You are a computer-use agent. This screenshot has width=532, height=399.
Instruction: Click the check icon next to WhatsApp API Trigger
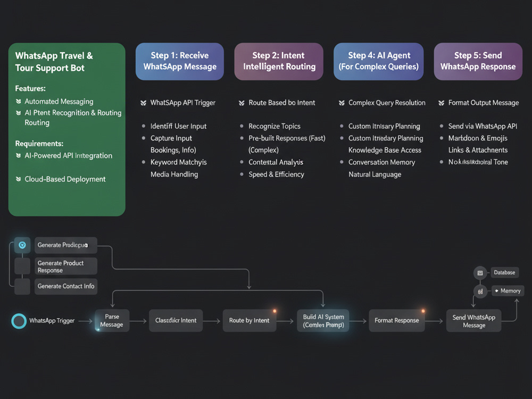[144, 103]
